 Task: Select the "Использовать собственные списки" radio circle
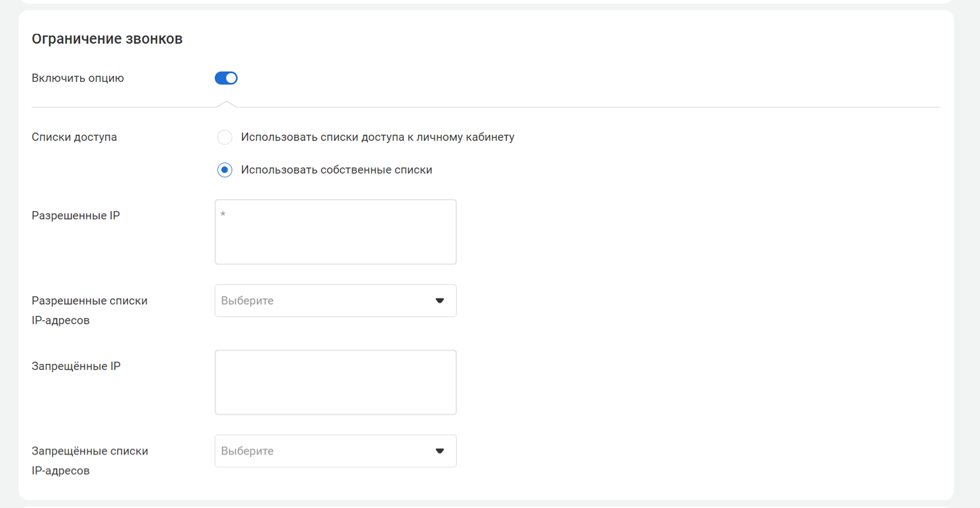coord(225,170)
